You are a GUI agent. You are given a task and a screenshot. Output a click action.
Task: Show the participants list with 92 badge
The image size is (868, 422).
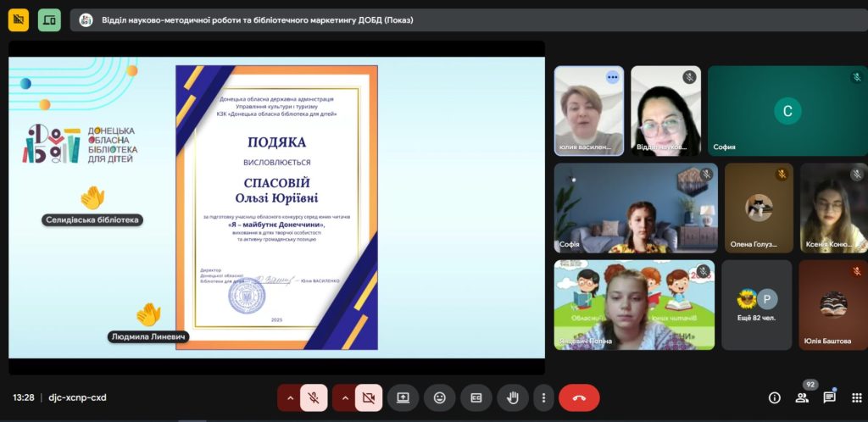pos(802,397)
